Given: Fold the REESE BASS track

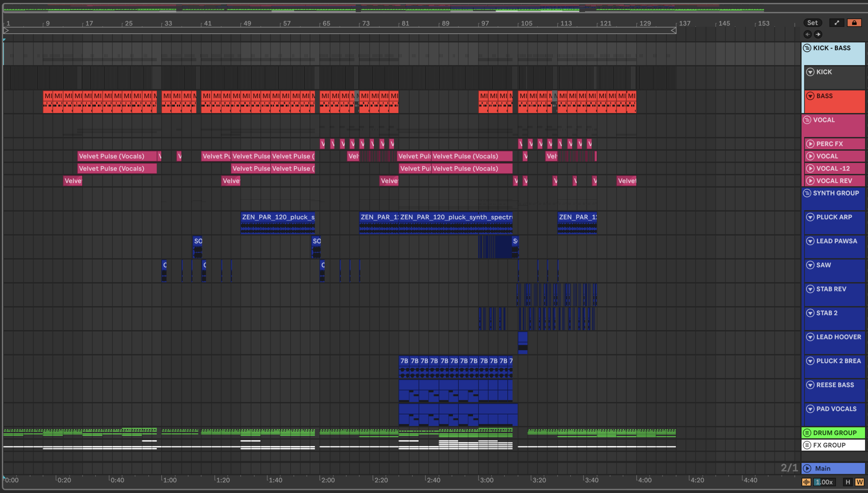Looking at the screenshot, I should 810,385.
